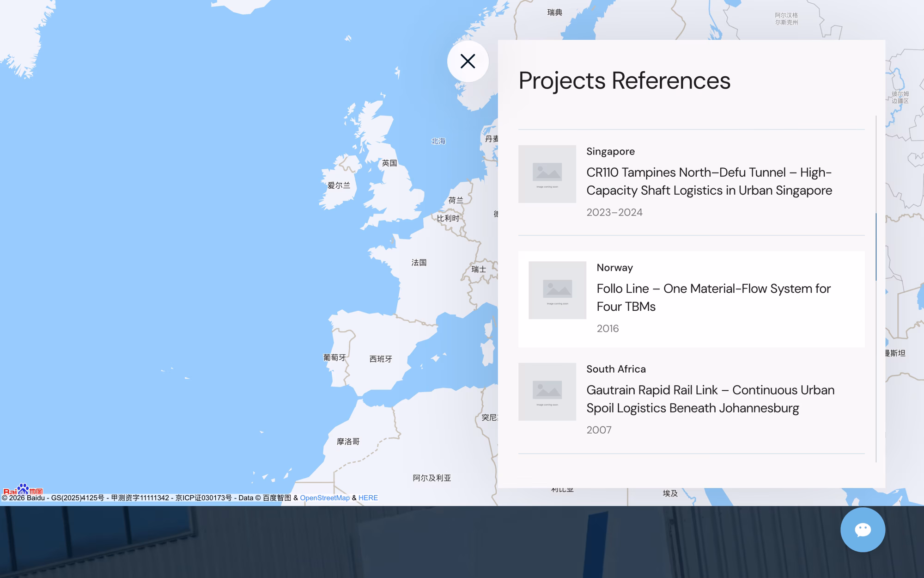Click the 2023–2024 date text

tap(614, 212)
